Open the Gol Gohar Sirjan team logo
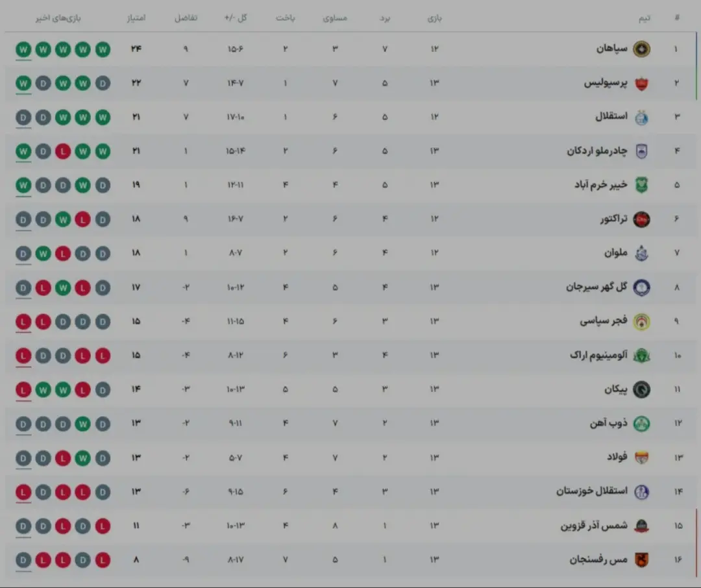 coord(641,288)
